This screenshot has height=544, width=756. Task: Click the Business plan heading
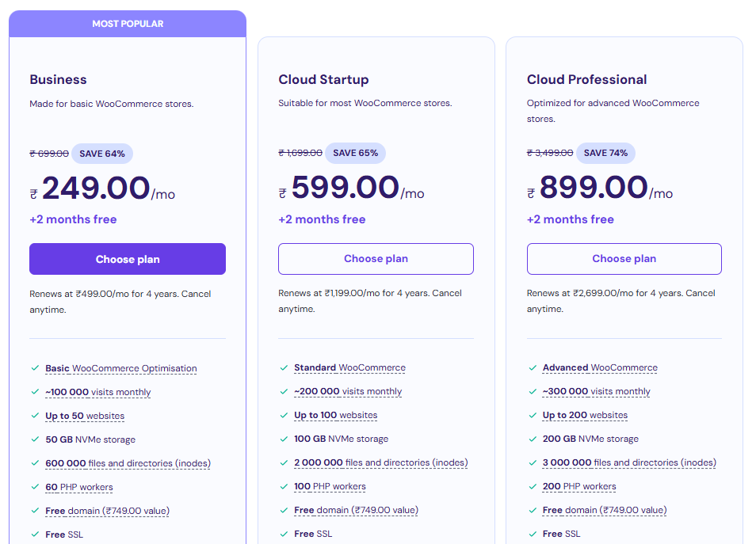pyautogui.click(x=58, y=79)
